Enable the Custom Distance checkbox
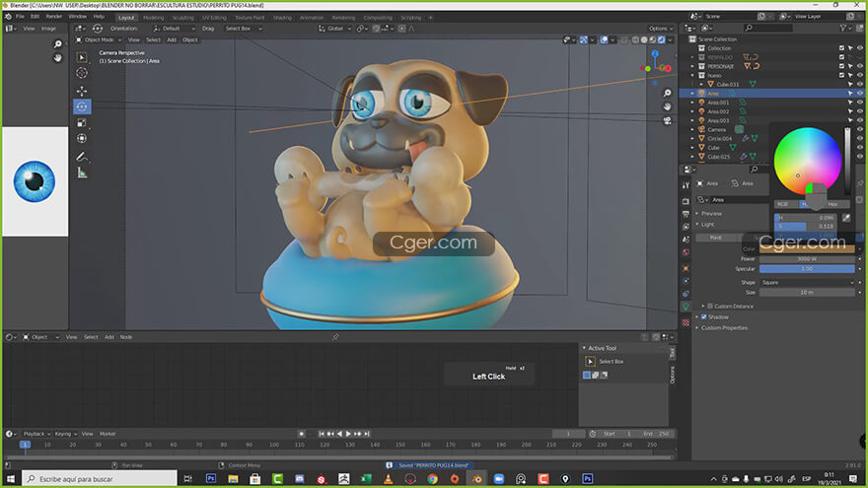 (710, 306)
